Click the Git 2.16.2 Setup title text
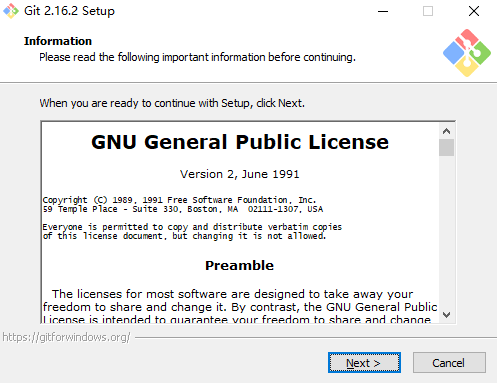497x385 pixels. coord(69,11)
